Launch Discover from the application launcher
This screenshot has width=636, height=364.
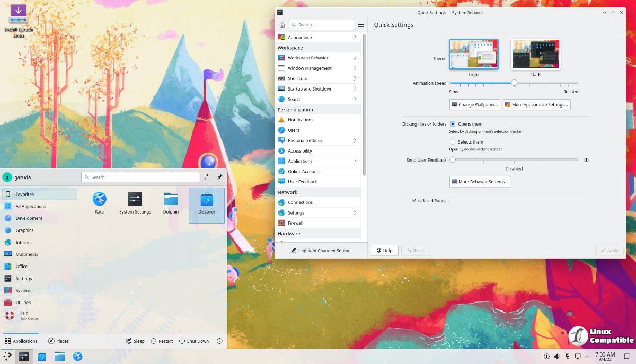tap(207, 203)
